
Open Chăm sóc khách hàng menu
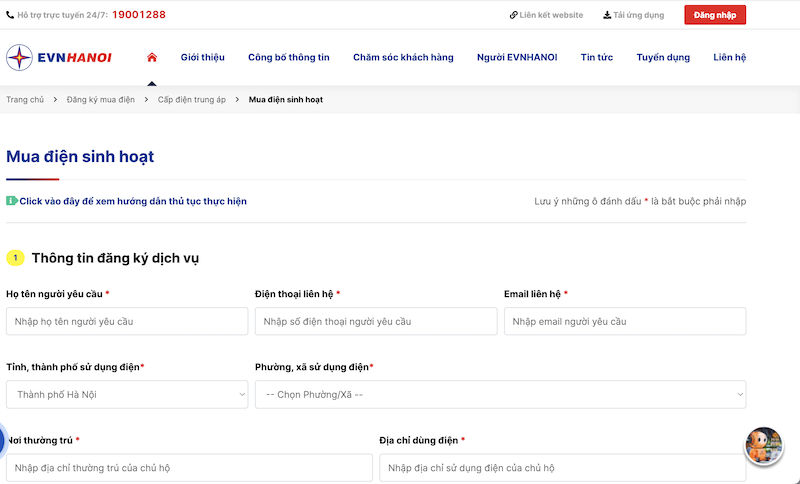click(403, 57)
